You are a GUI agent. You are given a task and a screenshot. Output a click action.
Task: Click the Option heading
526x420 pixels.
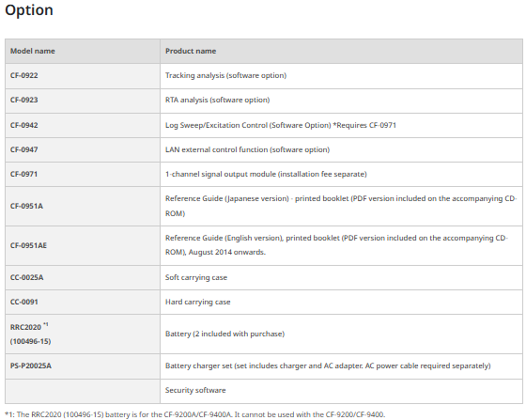point(29,10)
